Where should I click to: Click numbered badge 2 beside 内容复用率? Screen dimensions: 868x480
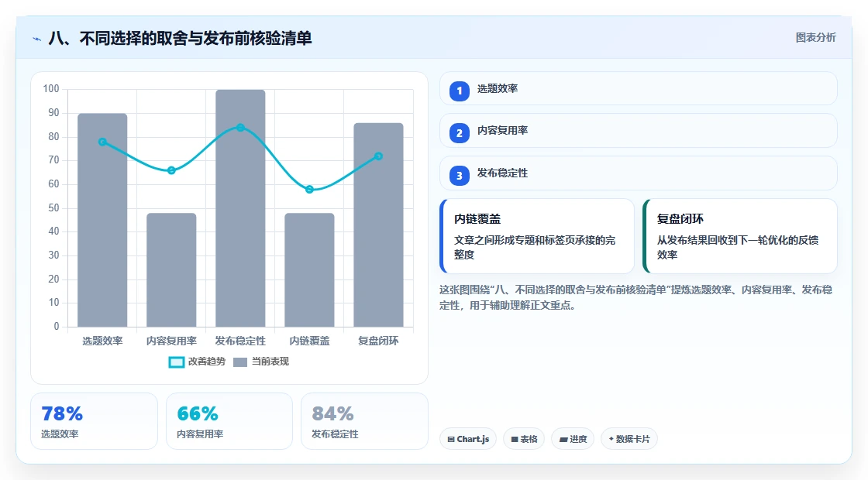[x=460, y=132]
